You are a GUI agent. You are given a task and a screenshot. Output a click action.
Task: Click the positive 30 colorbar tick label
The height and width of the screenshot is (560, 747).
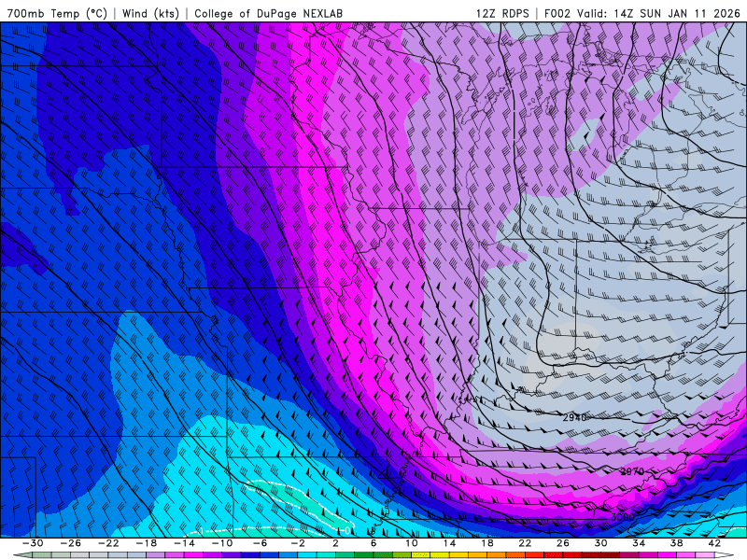coord(600,543)
